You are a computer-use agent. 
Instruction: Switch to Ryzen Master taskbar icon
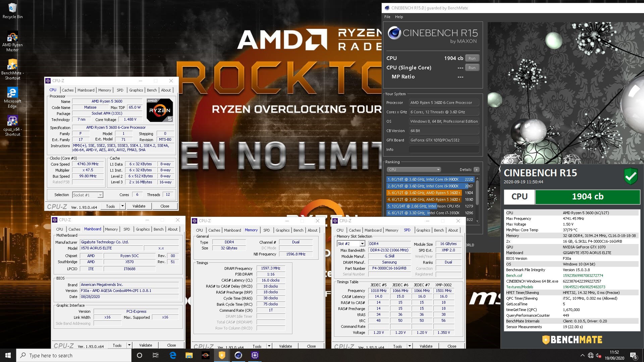pos(206,355)
